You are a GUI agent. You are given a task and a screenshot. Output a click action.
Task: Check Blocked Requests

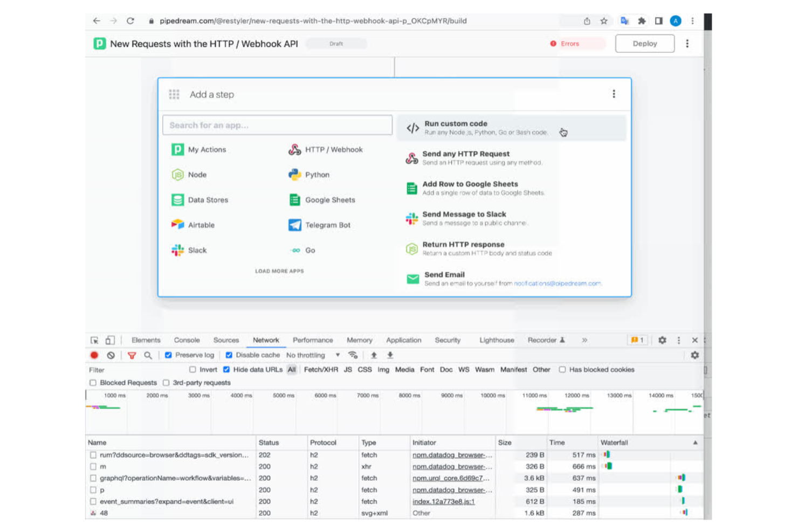click(x=93, y=383)
